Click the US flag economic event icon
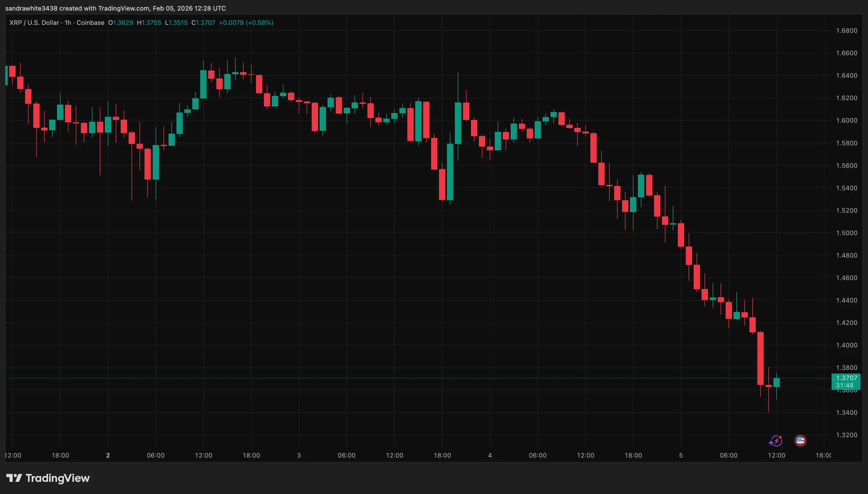The image size is (868, 494). [800, 441]
